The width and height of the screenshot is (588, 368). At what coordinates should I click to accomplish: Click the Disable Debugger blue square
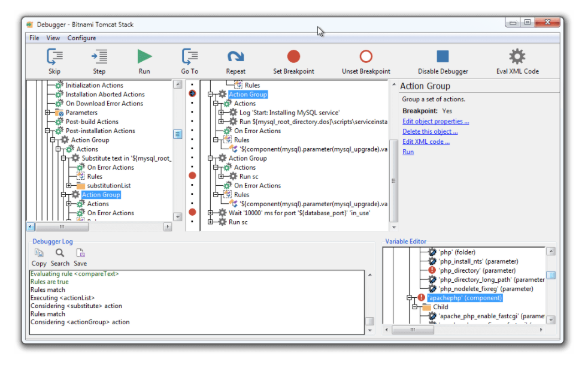[x=443, y=57]
